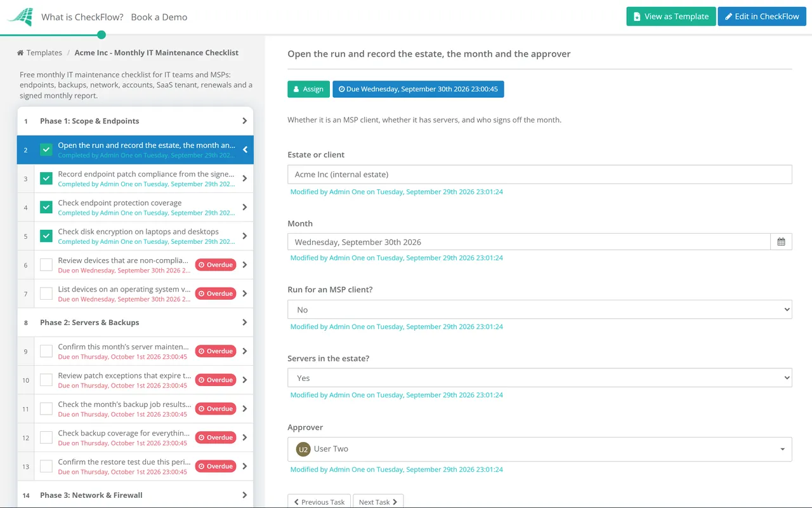Click the Assign button
Image resolution: width=812 pixels, height=508 pixels.
pyautogui.click(x=308, y=89)
